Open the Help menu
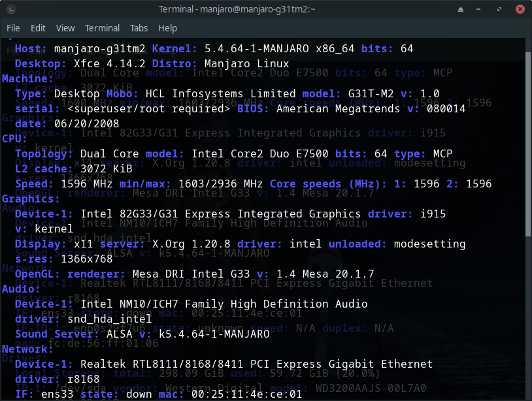 tap(167, 28)
